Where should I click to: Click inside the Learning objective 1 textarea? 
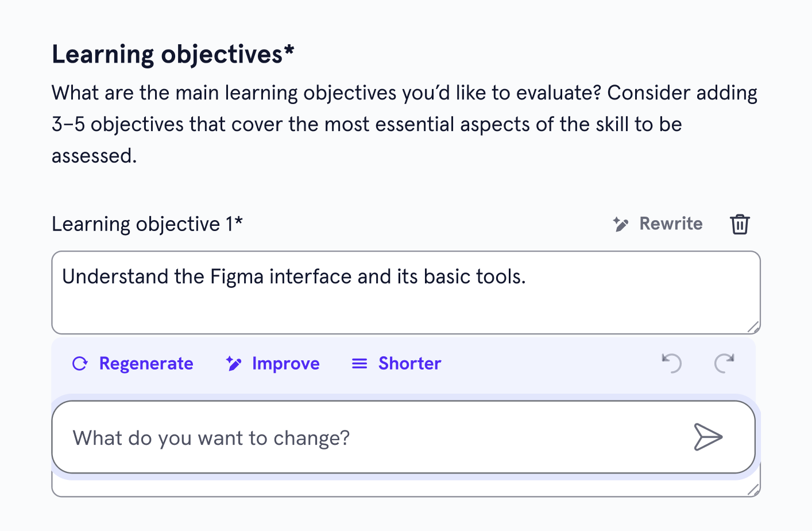pos(406,293)
